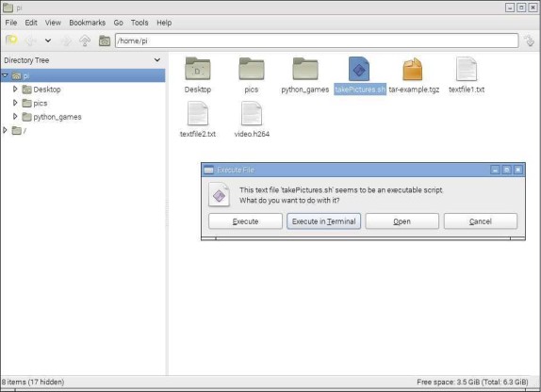The height and width of the screenshot is (392, 541).
Task: Open the history dropdown arrow in toolbar
Action: 48,41
